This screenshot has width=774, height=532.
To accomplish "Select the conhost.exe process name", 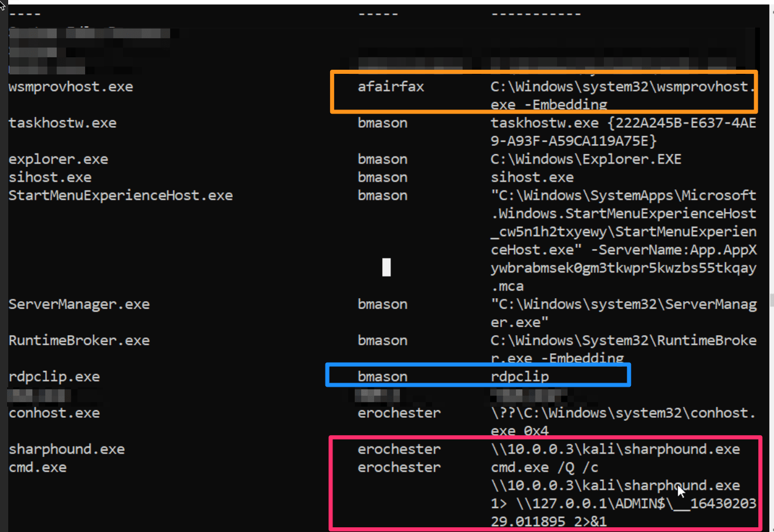I will [x=55, y=413].
